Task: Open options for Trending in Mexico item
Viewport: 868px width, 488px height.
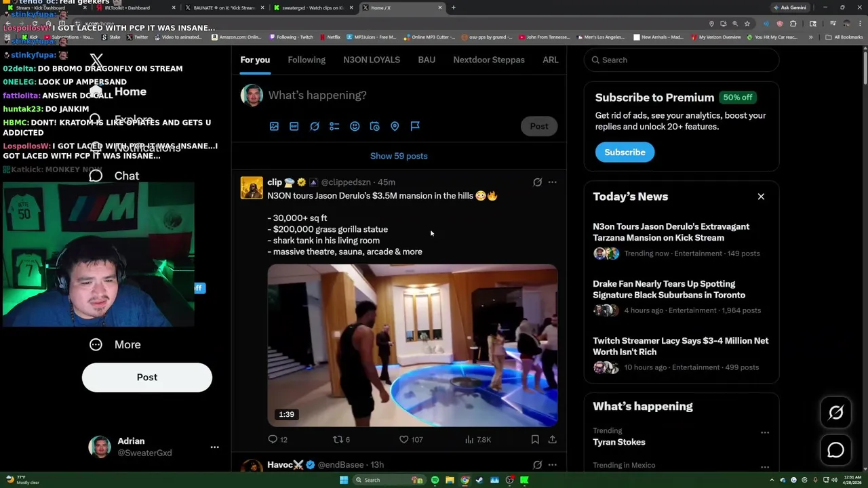Action: point(765,467)
